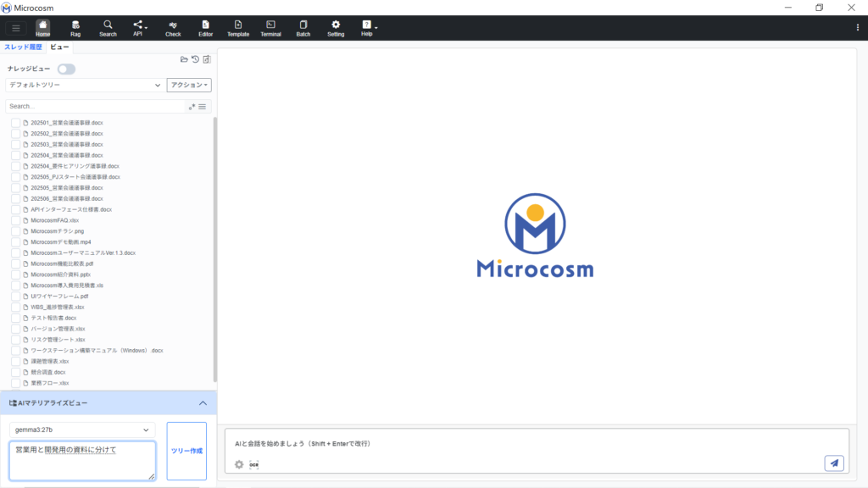Click the file icon beside 業務フロー.xlsx
Viewport: 868px width, 488px height.
[x=25, y=383]
